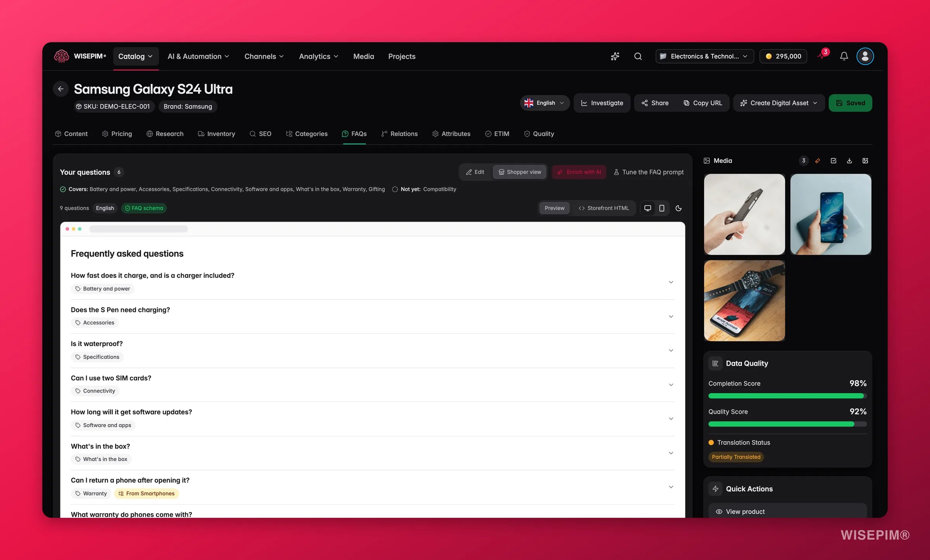Select the Preview view toggle
930x560 pixels.
coord(555,208)
